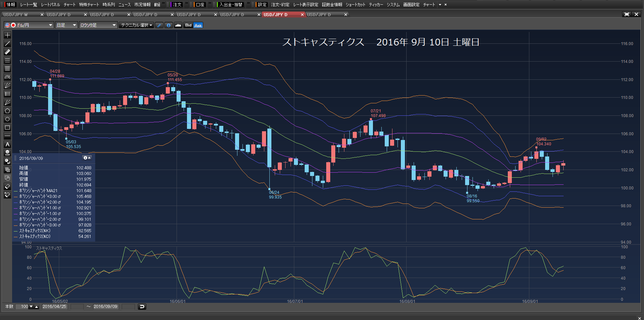Screen dimensions: 644x320
Task: Open the 入出金・振替 section button
Action: coord(231,5)
